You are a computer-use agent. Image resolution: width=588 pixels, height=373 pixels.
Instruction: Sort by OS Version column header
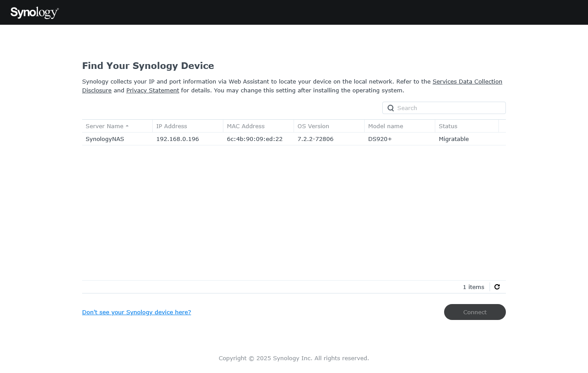313,126
